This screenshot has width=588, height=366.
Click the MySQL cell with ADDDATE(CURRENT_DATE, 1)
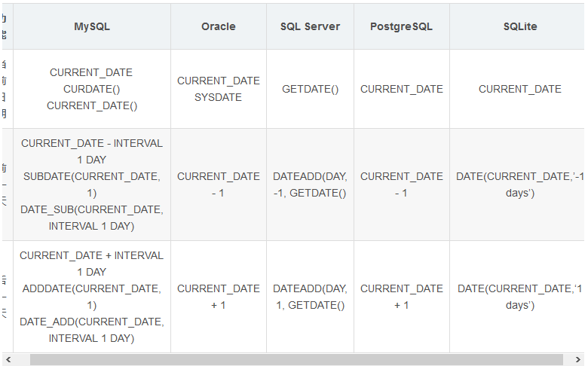pyautogui.click(x=92, y=297)
